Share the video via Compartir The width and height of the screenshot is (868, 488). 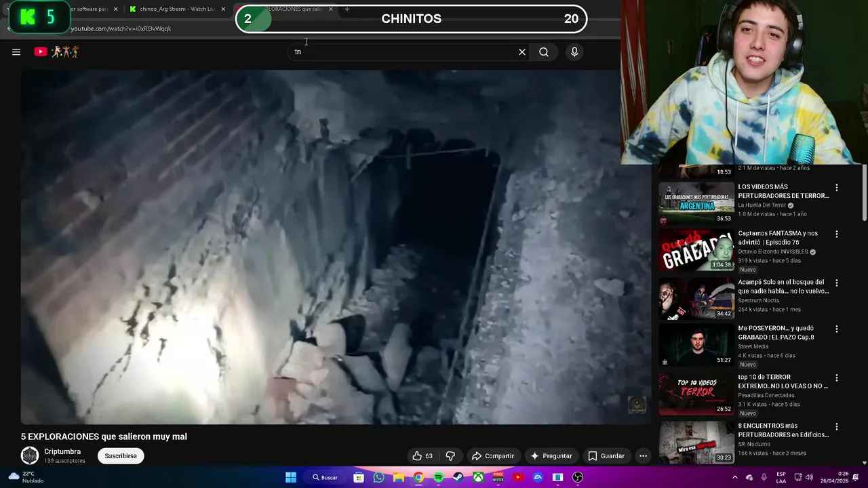494,456
